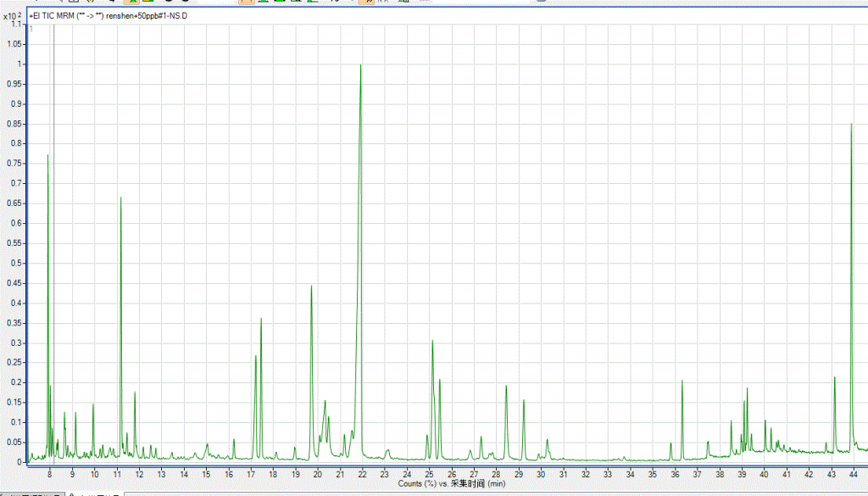This screenshot has height=496, width=868.
Task: Click the 30 tick label on x-axis
Action: [x=541, y=474]
